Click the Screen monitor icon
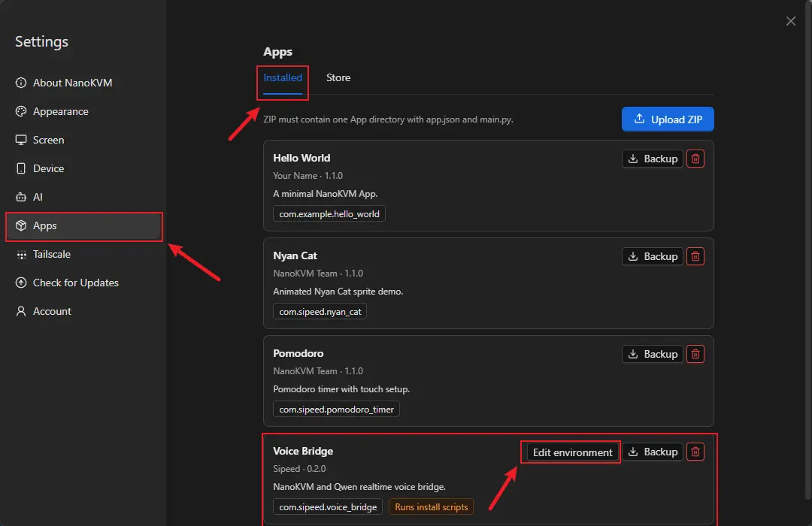 21,140
